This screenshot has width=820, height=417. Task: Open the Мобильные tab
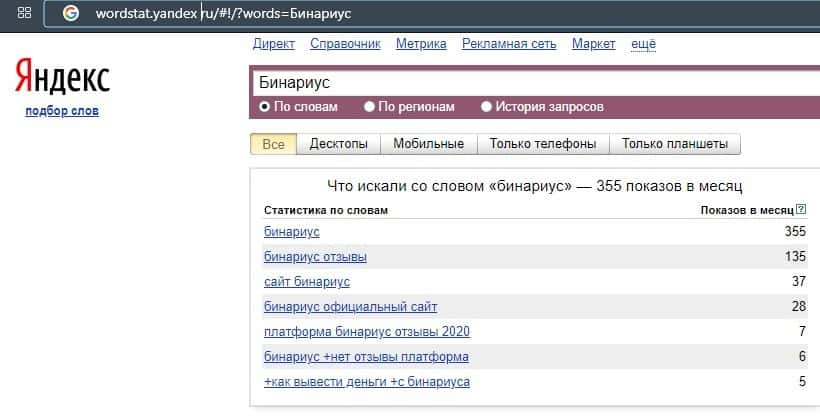click(428, 144)
